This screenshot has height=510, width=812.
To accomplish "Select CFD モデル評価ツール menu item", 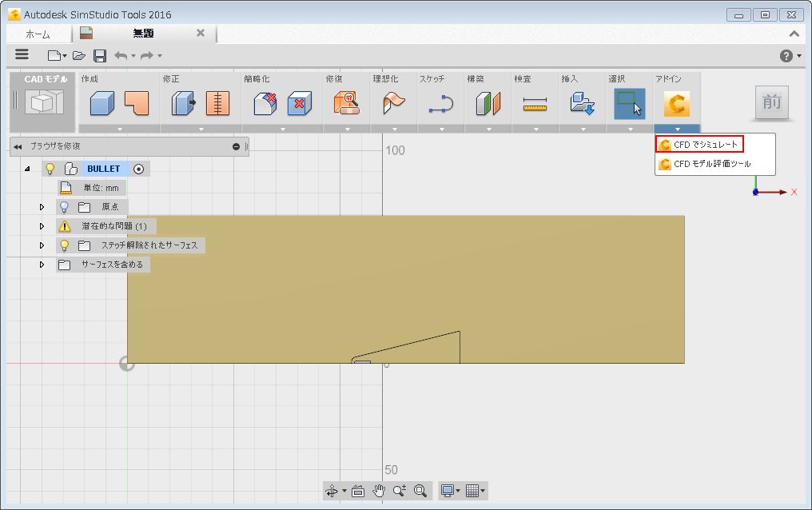I will [x=706, y=164].
